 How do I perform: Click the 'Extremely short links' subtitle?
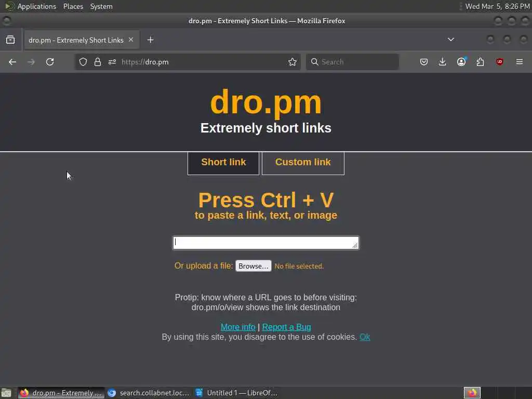265,128
